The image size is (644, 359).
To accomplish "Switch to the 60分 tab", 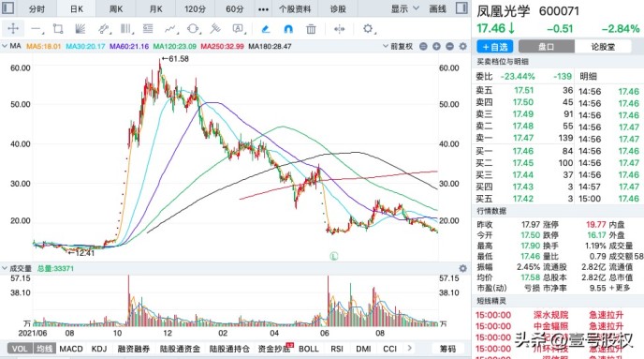I will coord(235,8).
